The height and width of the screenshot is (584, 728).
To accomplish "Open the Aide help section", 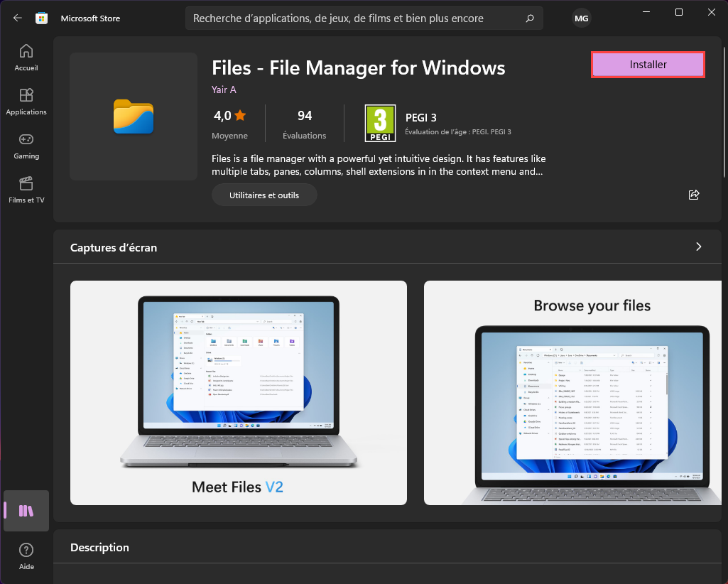I will [26, 556].
